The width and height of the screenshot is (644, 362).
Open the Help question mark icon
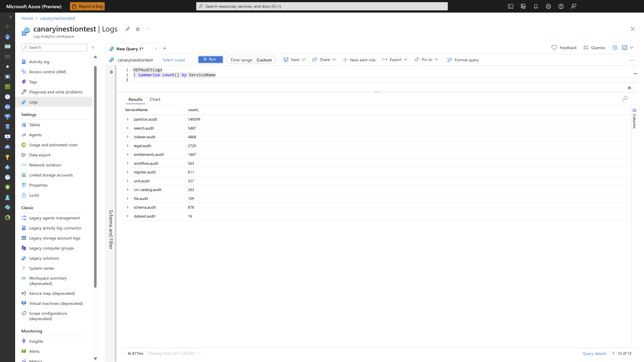[561, 6]
